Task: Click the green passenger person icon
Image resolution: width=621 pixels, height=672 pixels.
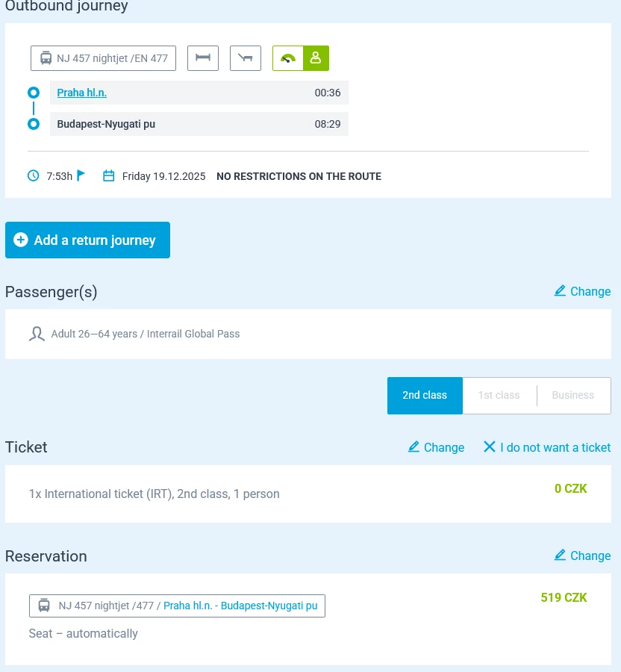Action: (316, 58)
